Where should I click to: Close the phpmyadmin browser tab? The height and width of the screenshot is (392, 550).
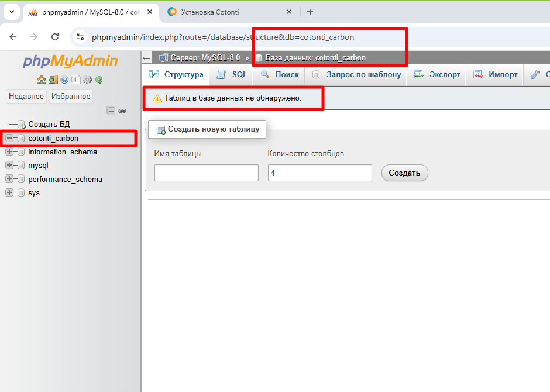click(x=150, y=12)
